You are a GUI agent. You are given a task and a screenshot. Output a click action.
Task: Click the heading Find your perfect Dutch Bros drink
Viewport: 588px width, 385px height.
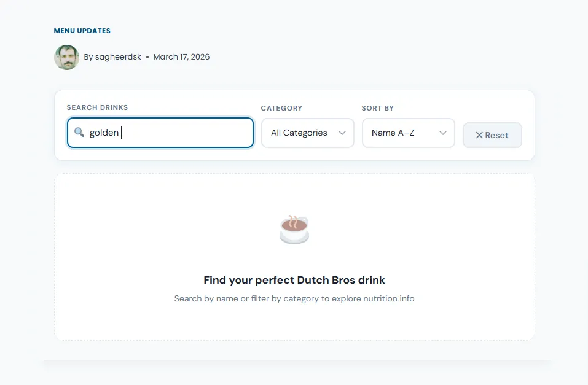pyautogui.click(x=294, y=280)
